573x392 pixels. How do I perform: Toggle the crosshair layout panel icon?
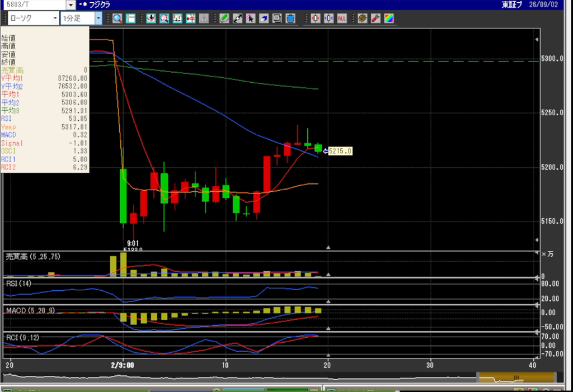pyautogui.click(x=130, y=18)
